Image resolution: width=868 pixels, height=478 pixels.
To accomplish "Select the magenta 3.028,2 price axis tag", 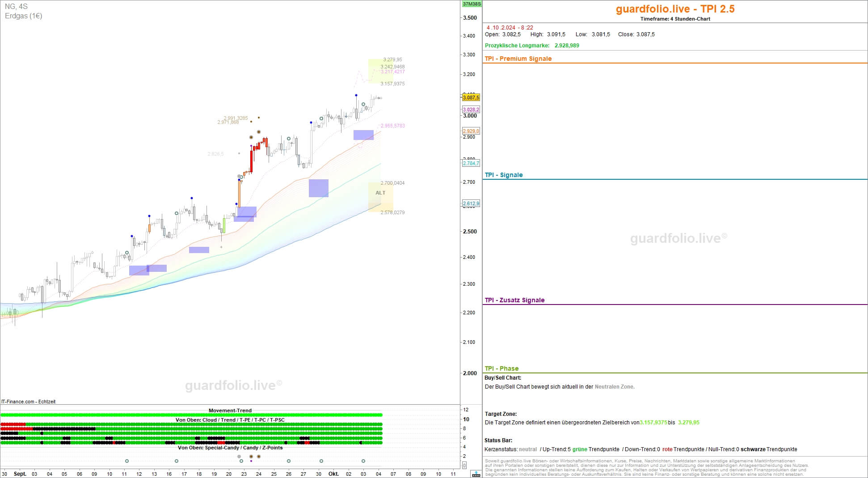I will pos(471,110).
